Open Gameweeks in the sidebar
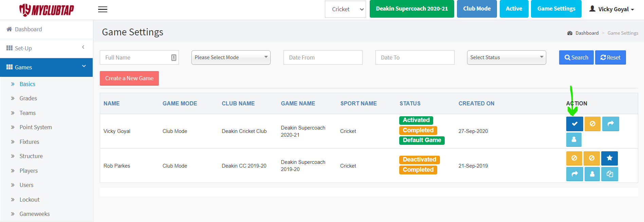 (35, 214)
